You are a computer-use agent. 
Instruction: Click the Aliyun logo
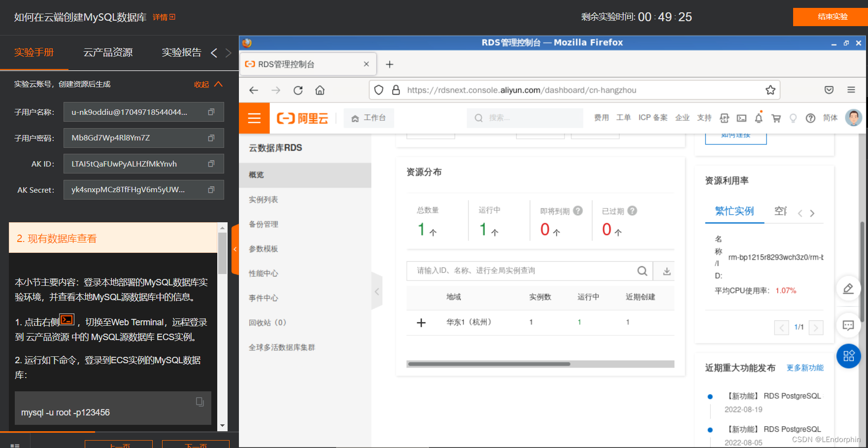click(x=302, y=118)
